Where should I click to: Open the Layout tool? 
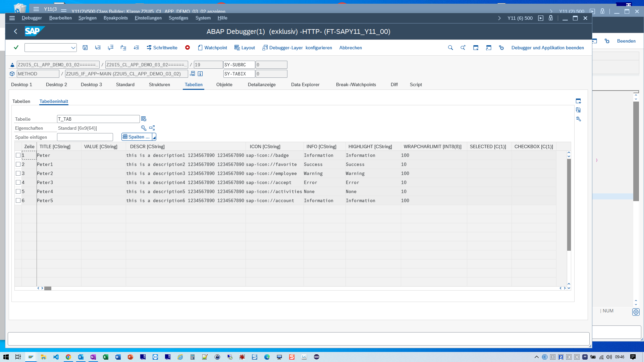[x=245, y=48]
